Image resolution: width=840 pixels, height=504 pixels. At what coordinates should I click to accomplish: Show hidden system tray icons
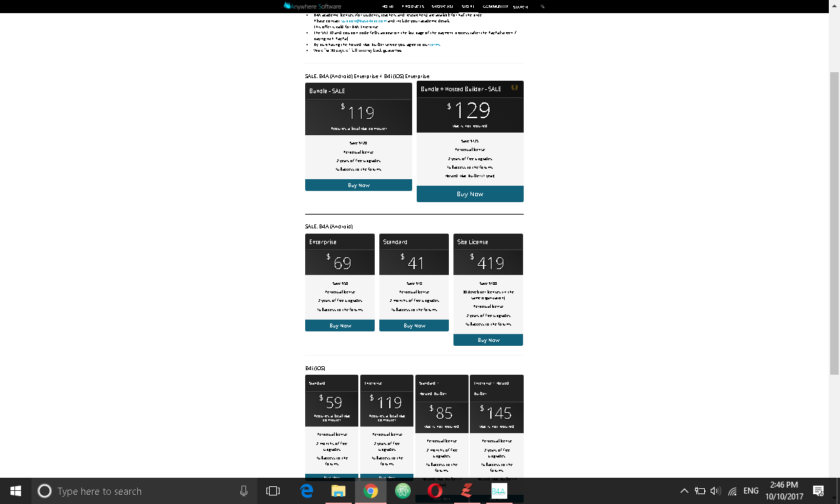pyautogui.click(x=684, y=491)
